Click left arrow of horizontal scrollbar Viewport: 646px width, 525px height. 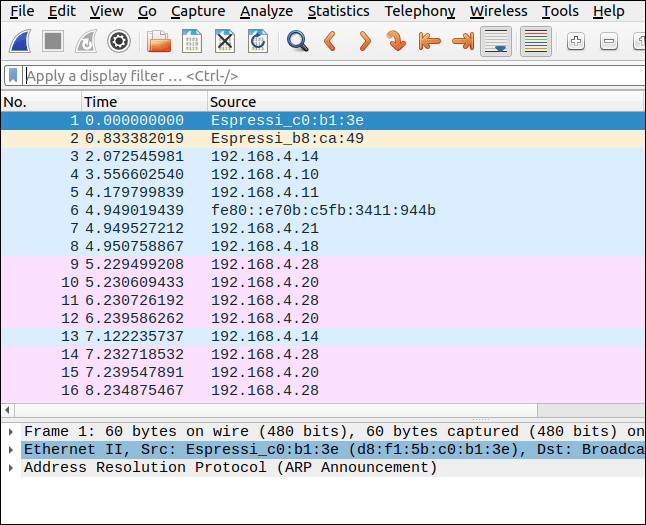coord(7,410)
